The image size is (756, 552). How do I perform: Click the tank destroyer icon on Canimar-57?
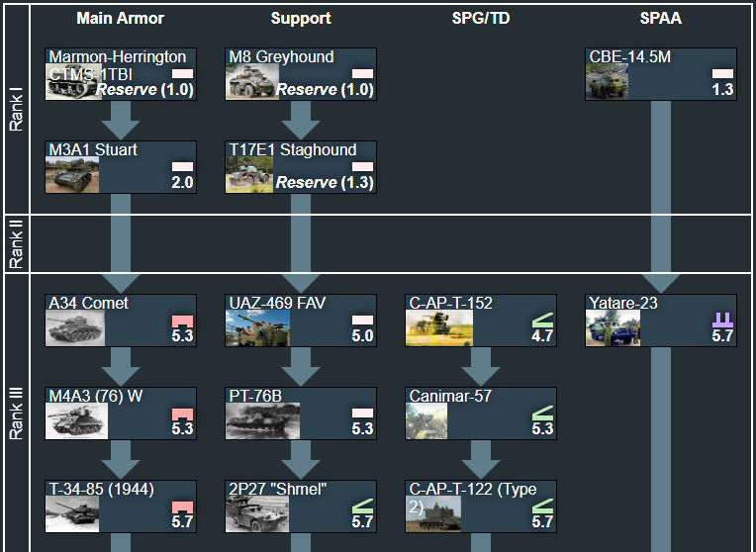click(x=543, y=414)
